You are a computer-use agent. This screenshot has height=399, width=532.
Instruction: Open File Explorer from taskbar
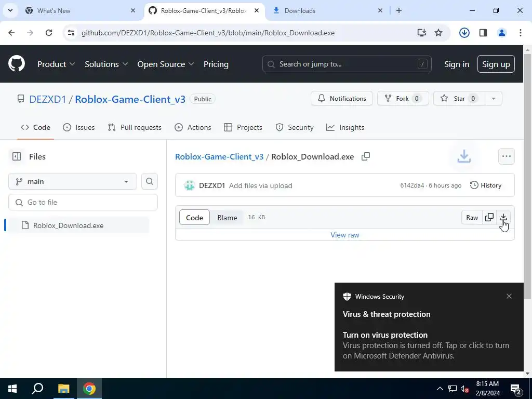coord(63,389)
